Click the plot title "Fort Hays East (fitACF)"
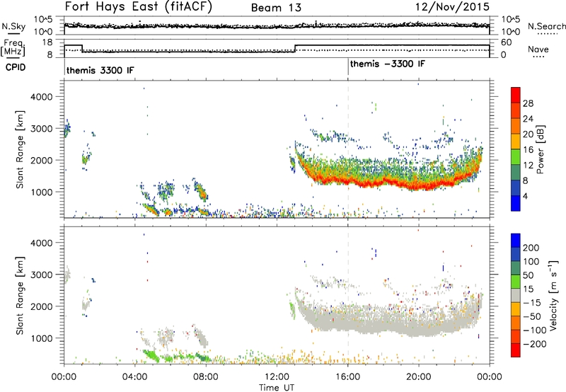The height and width of the screenshot is (392, 566). tap(138, 7)
